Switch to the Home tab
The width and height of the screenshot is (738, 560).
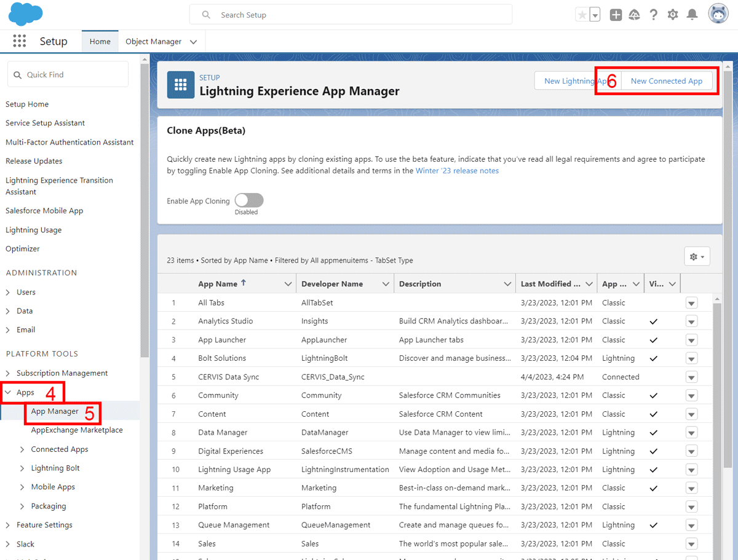[x=100, y=41]
